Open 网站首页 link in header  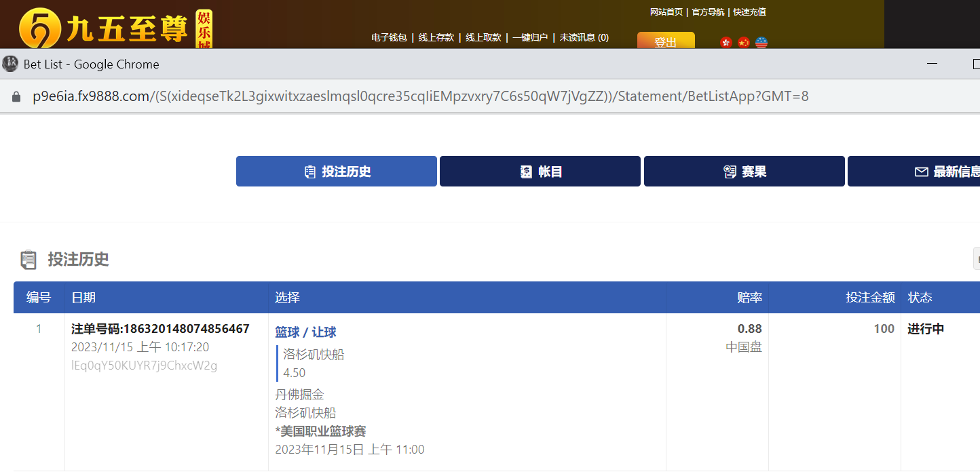(x=666, y=12)
